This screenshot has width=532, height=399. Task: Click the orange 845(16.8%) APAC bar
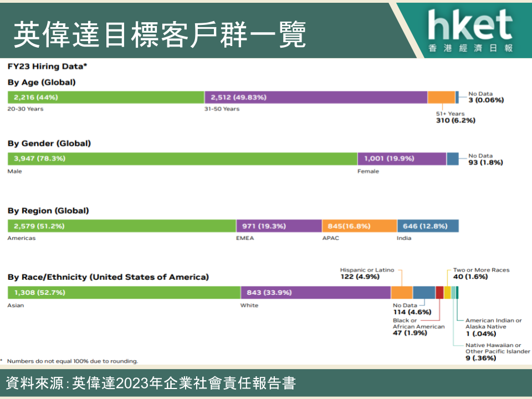360,226
